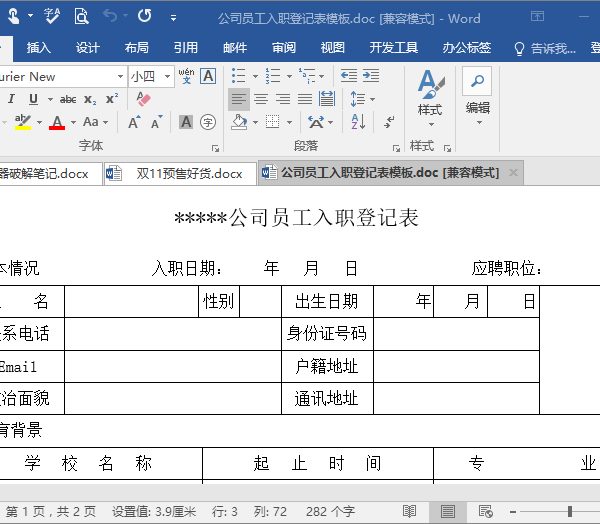600x524 pixels.
Task: Toggle superscript formatting
Action: 112,99
